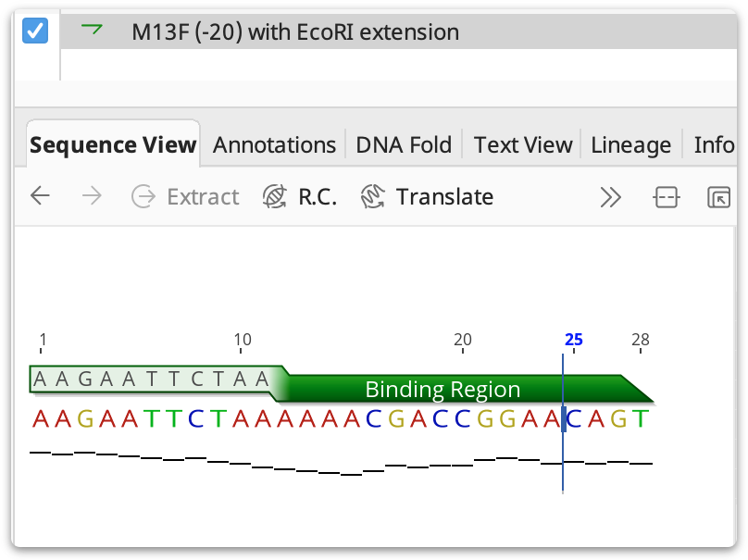
Task: Click the forward arrow navigation icon
Action: [92, 196]
